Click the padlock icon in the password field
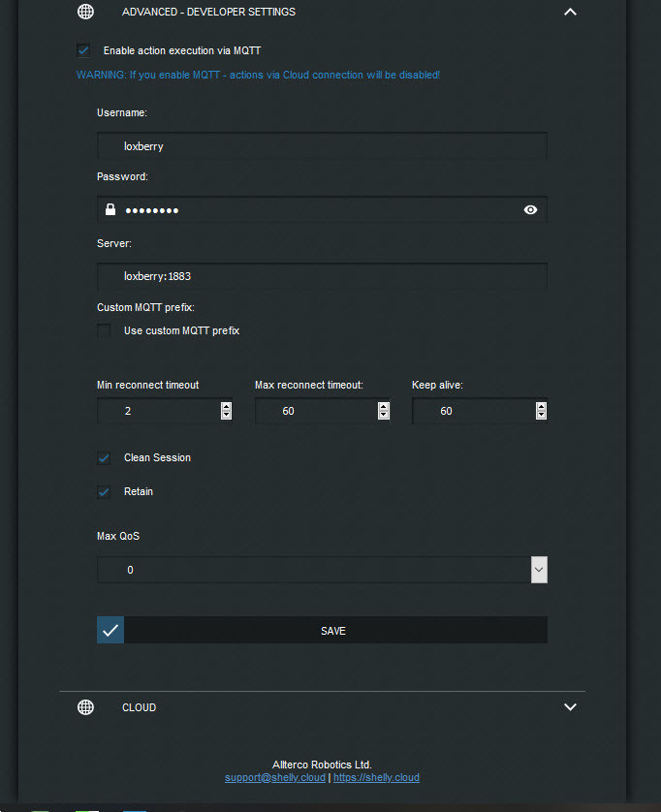This screenshot has height=812, width=661. (110, 209)
